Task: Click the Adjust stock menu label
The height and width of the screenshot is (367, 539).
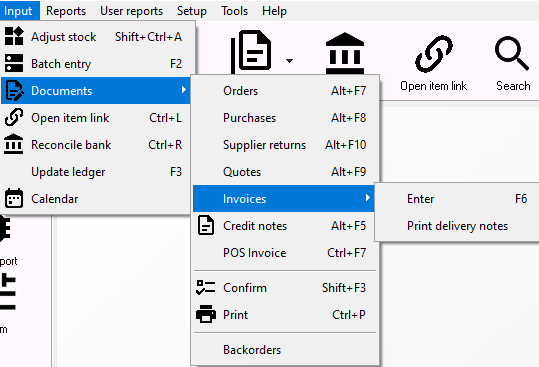Action: 64,37
